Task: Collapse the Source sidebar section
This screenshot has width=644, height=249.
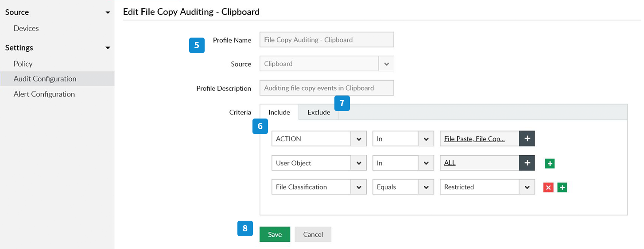Action: click(x=108, y=12)
